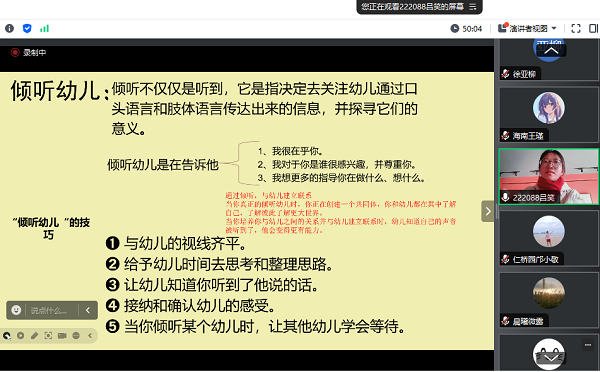Viewport: 600px width, 372px height.
Task: Click the muted mic on the sunset-avatar tile
Action: 505,321
